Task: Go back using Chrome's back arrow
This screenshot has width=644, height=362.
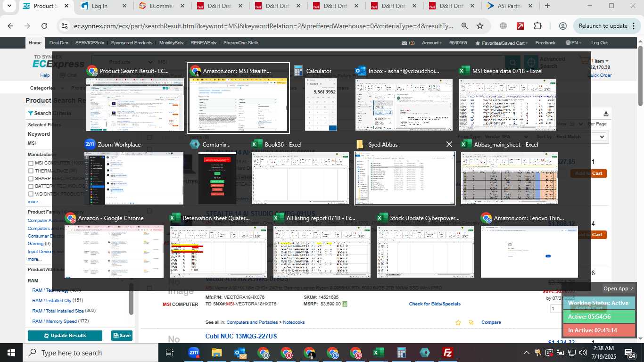Action: click(x=10, y=26)
